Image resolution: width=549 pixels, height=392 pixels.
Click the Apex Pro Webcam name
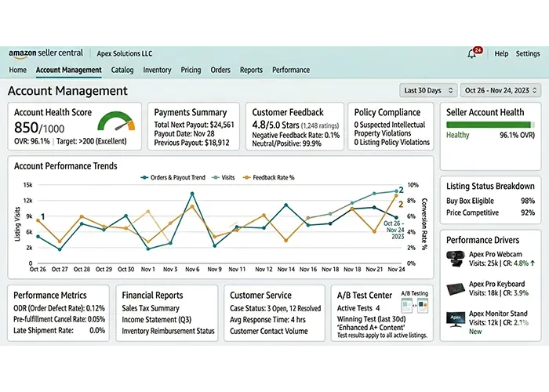pos(496,254)
